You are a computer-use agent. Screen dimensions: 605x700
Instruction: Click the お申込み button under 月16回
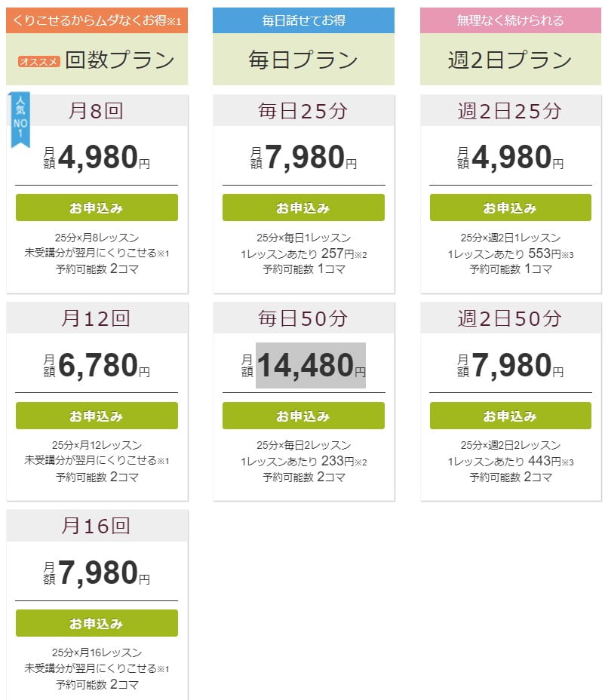(x=95, y=623)
